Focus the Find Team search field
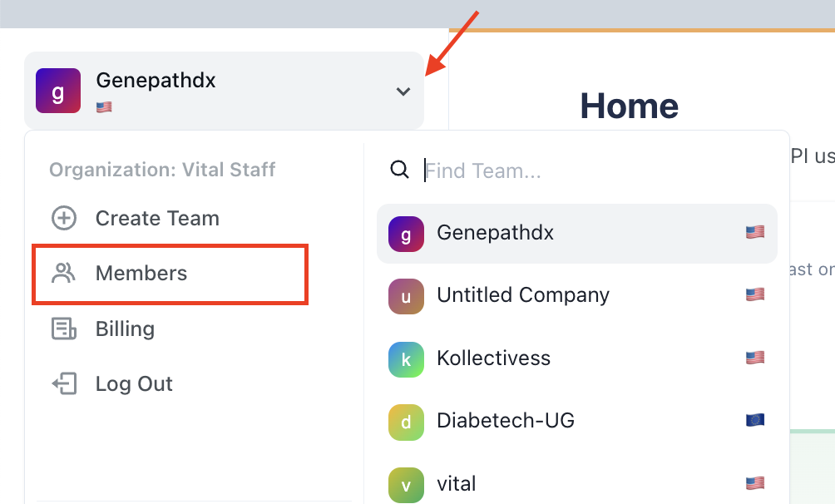835x504 pixels. click(582, 170)
